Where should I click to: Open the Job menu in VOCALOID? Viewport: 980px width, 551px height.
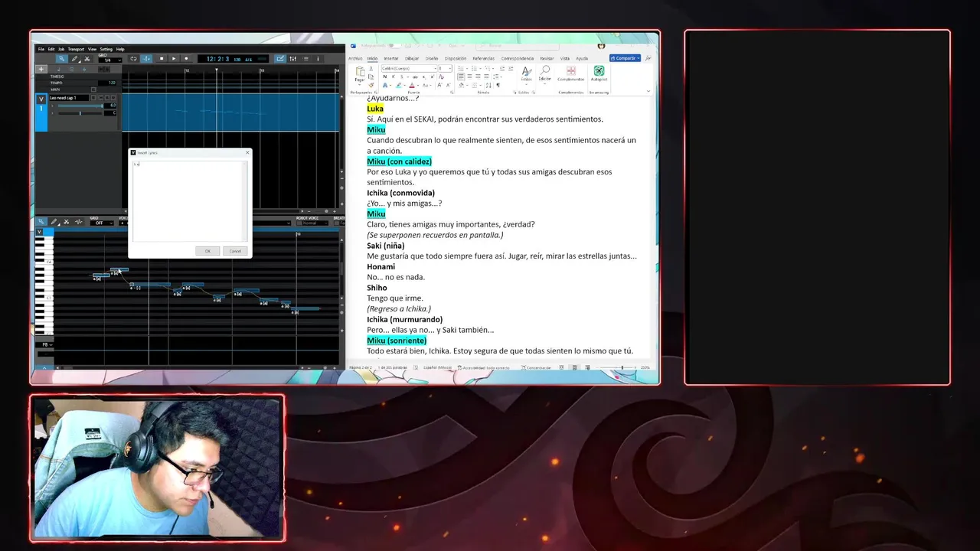(61, 49)
